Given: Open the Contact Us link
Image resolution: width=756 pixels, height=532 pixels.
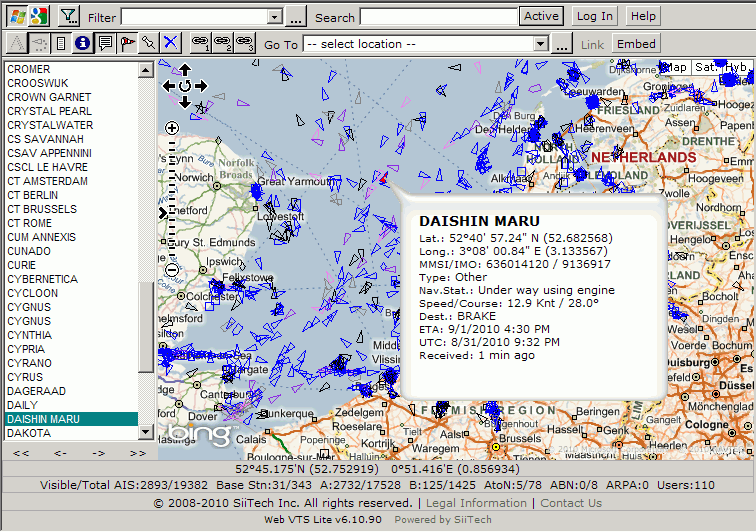Looking at the screenshot, I should (x=571, y=503).
